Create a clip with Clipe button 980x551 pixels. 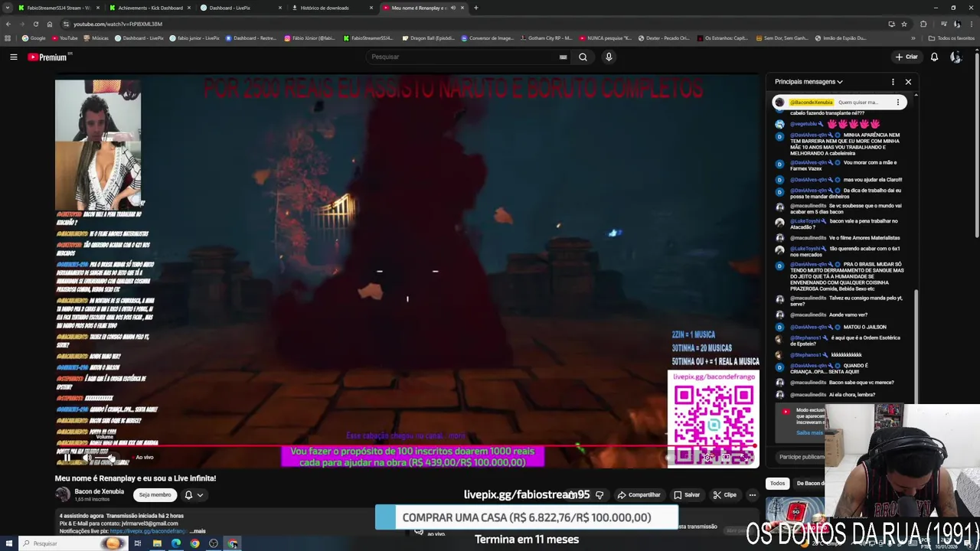[725, 494]
